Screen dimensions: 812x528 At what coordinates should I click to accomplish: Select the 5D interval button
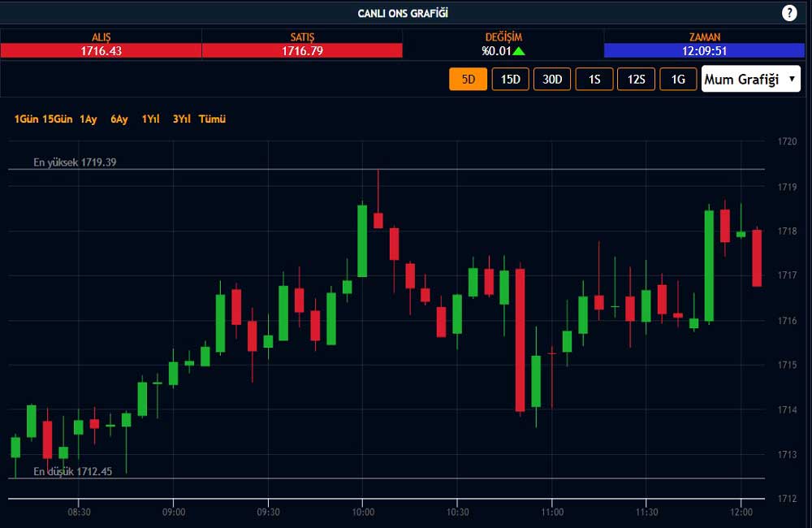[469, 80]
